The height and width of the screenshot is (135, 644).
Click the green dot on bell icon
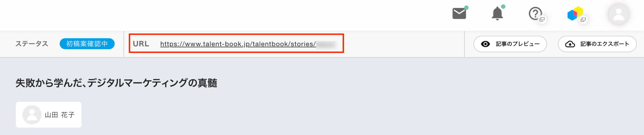[x=503, y=7]
